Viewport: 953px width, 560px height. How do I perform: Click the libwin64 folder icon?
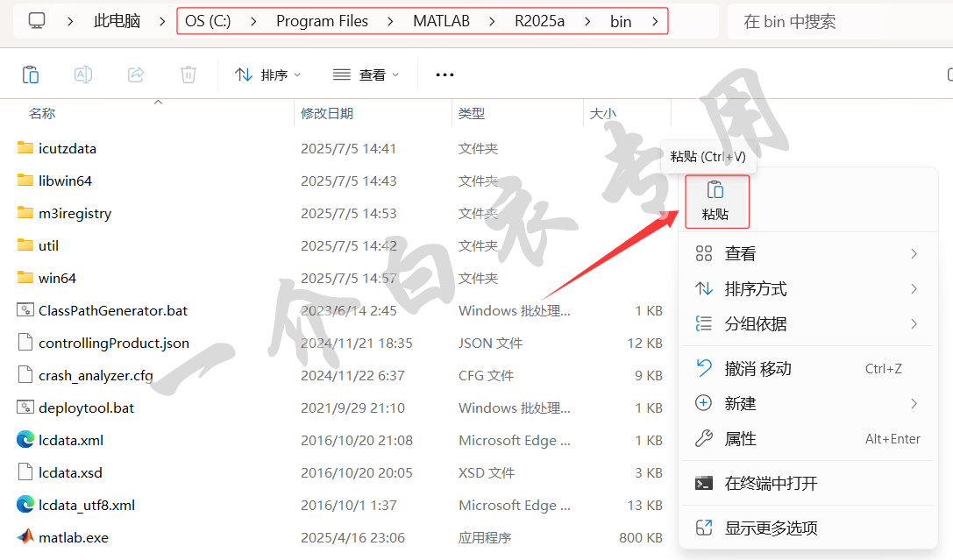coord(25,180)
